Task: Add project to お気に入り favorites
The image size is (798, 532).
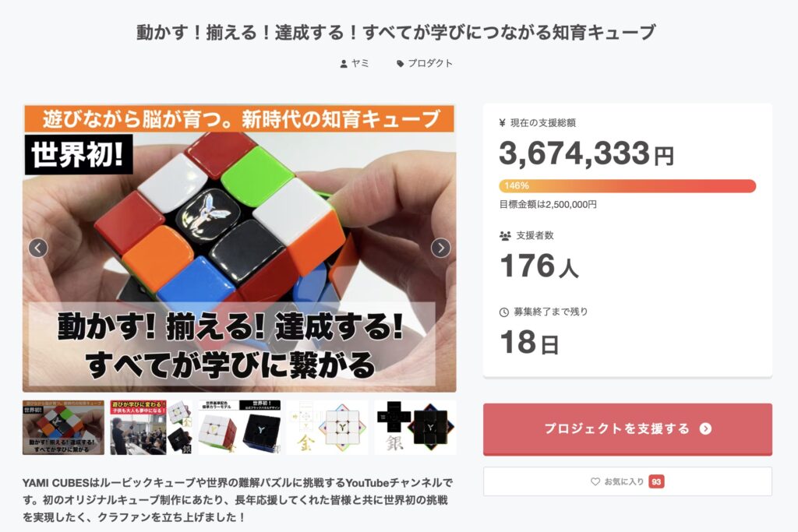Action: pyautogui.click(x=627, y=481)
